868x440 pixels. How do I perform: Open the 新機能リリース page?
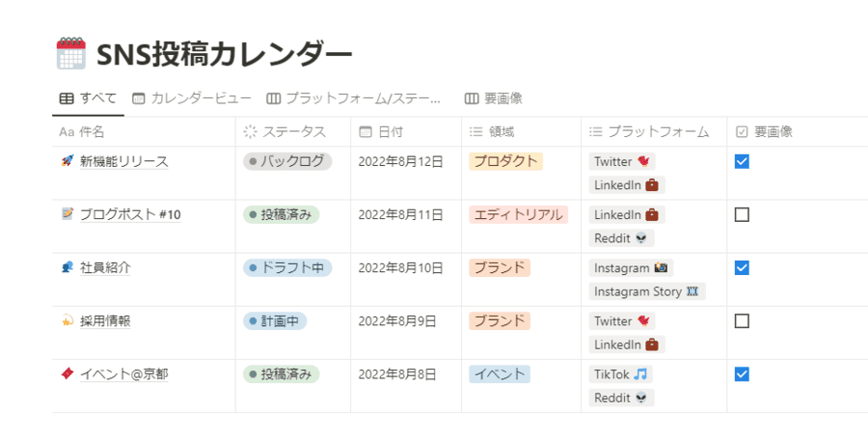click(124, 161)
